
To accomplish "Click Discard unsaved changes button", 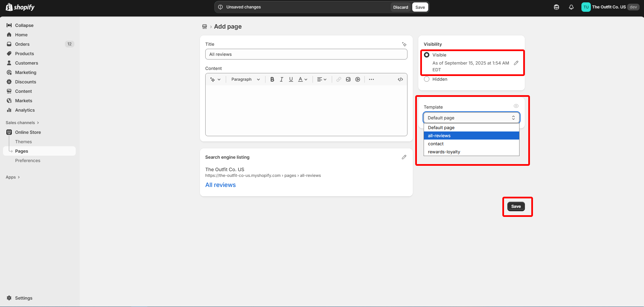I will point(400,7).
